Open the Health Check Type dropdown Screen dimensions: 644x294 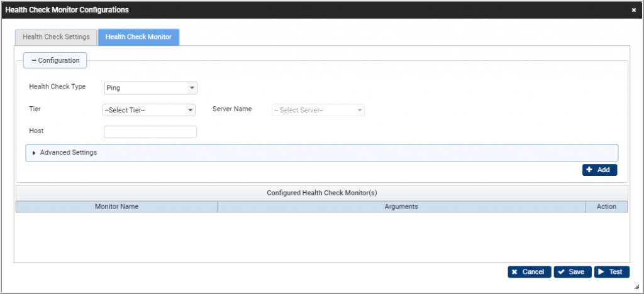pyautogui.click(x=151, y=88)
